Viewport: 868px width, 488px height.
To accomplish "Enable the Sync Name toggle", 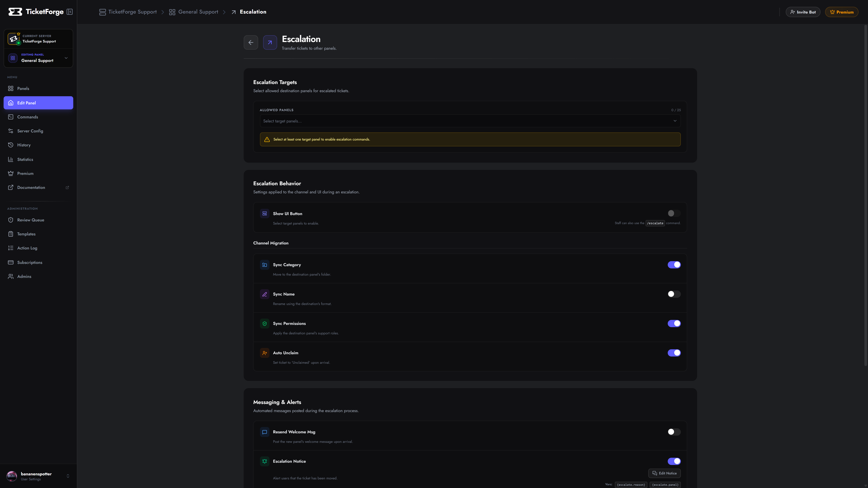I will (674, 294).
